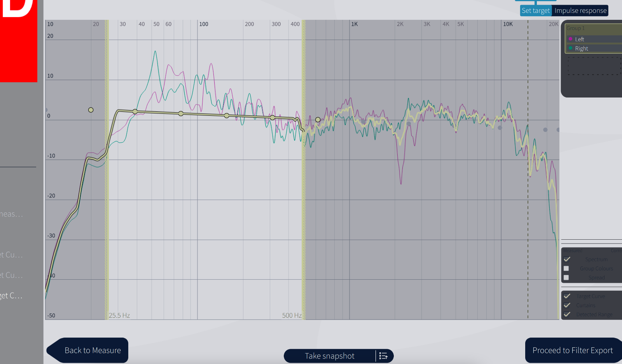The height and width of the screenshot is (364, 622).
Task: Turn off the Detected Range checkbox
Action: click(567, 314)
